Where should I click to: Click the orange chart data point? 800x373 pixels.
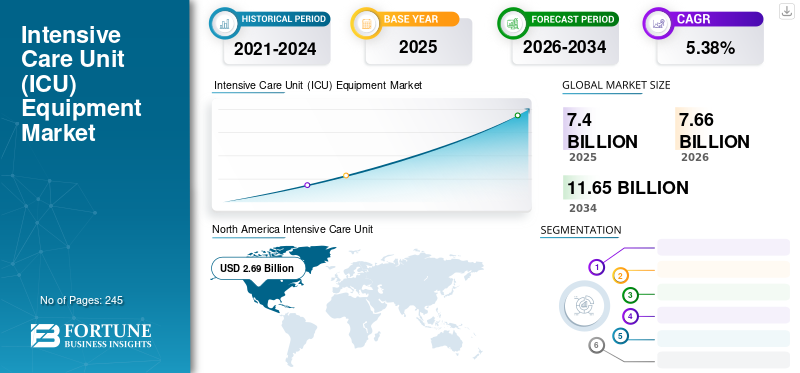click(x=346, y=176)
